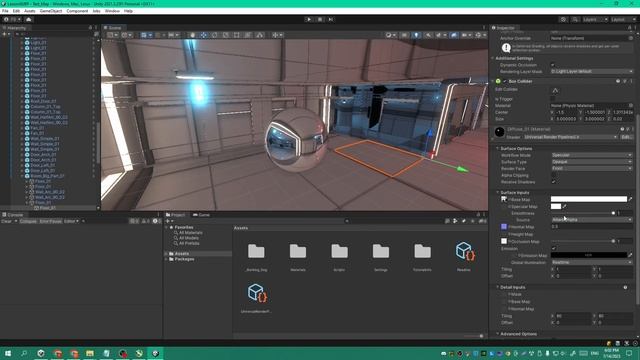Screen dimensions: 640x360
Task: Open the Workflow Mode dropdown
Action: point(591,155)
